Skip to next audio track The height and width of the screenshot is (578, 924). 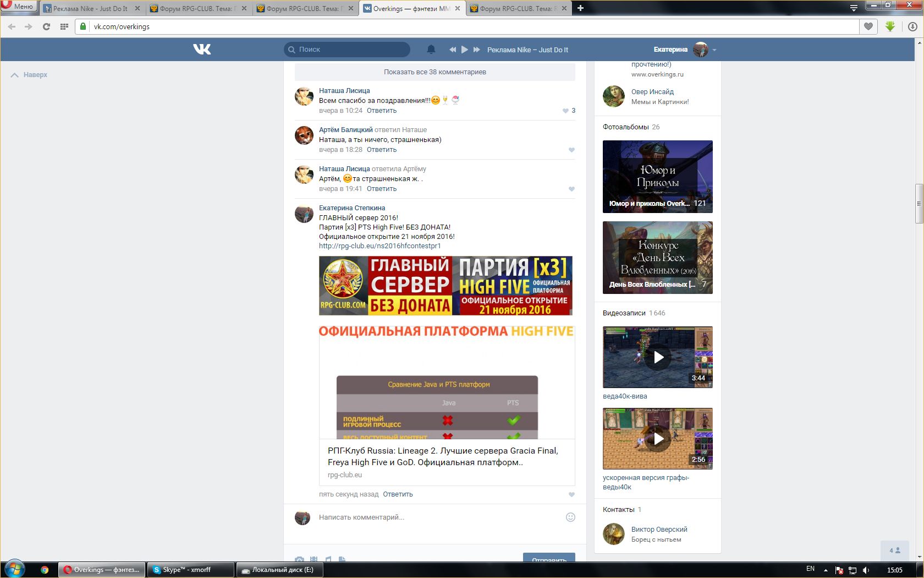[477, 50]
